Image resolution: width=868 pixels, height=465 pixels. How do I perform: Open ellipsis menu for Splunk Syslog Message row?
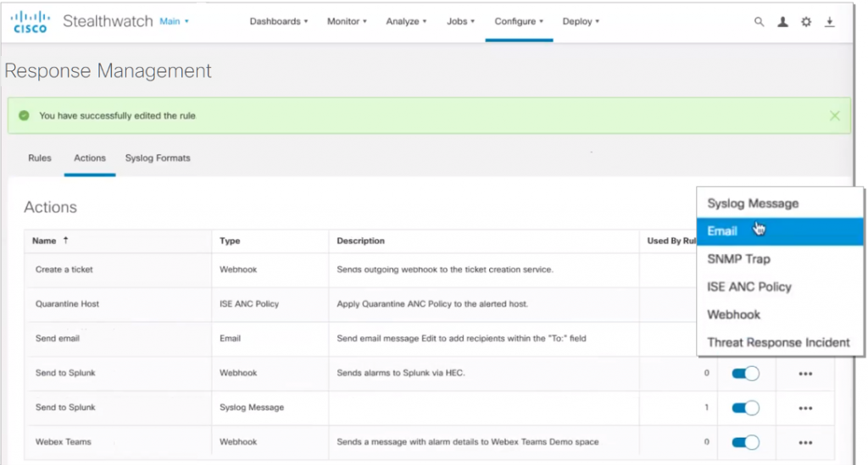pos(805,408)
